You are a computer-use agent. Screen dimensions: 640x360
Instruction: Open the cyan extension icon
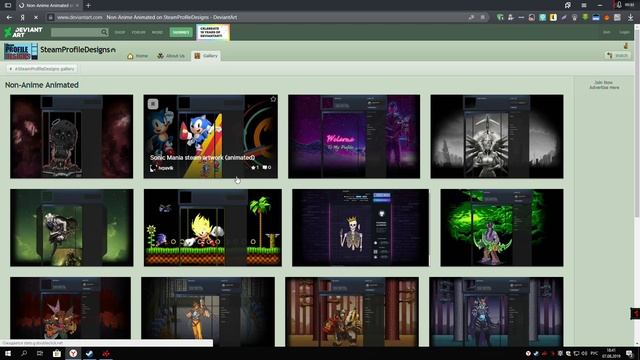[542, 18]
